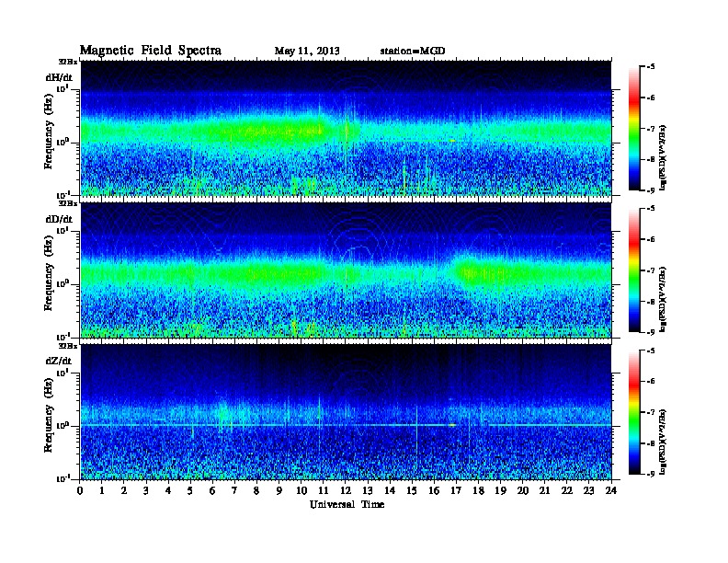Click the dH/dt panel's color bar
Screen dimensions: 728x563
tap(634, 128)
